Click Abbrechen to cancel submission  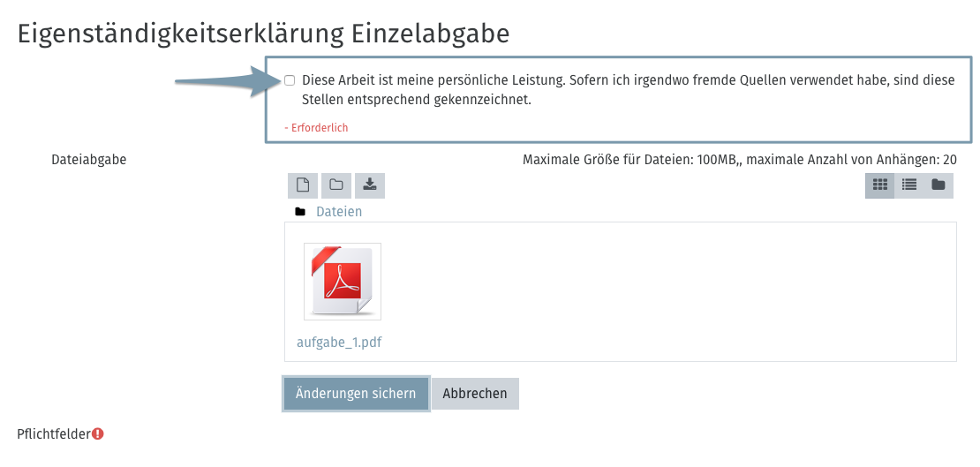[475, 394]
